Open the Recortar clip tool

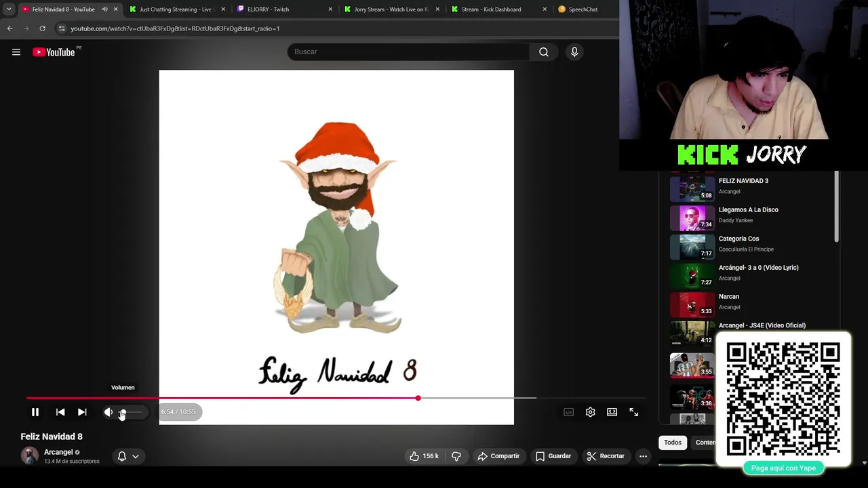606,456
